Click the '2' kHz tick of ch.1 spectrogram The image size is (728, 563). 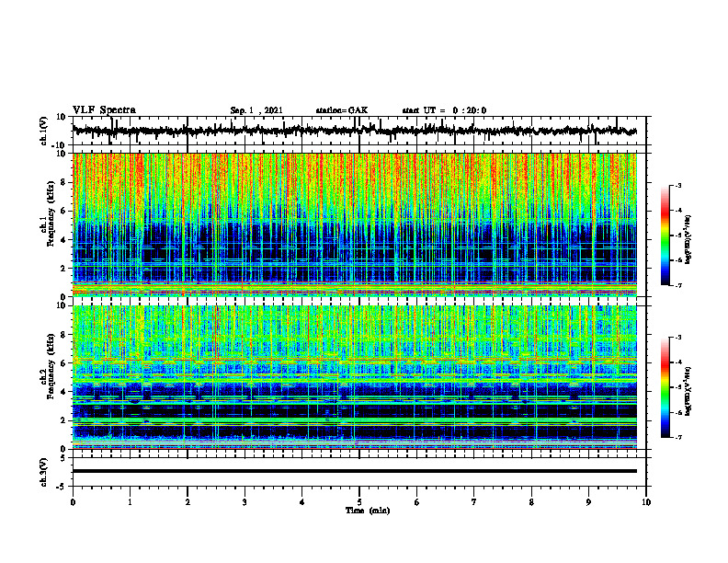tap(64, 269)
